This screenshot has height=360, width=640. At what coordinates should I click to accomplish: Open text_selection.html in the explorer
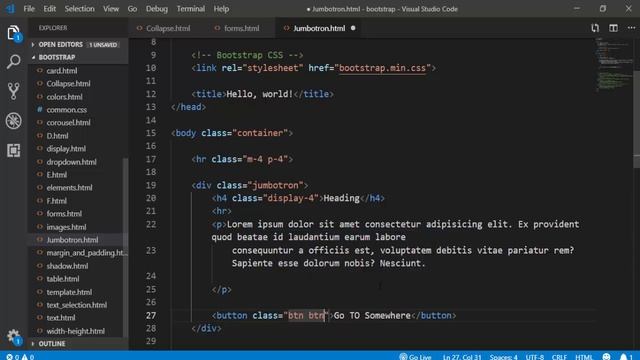pyautogui.click(x=76, y=305)
